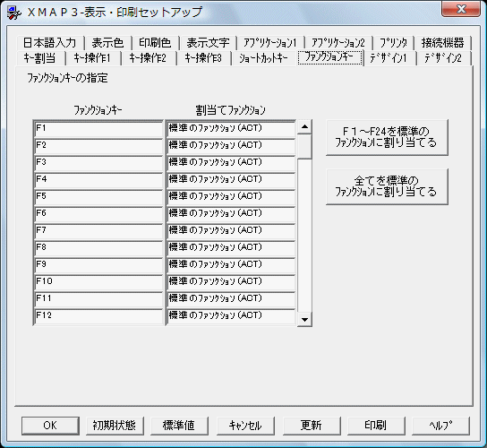487x448 pixels.
Task: Open the 日本語入力 tab
Action: (50, 43)
